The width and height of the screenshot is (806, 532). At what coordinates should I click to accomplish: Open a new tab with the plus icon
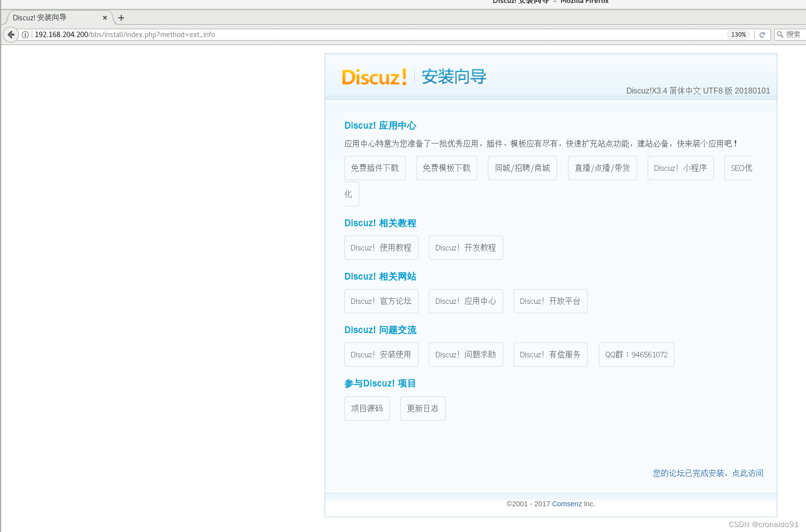tap(121, 18)
